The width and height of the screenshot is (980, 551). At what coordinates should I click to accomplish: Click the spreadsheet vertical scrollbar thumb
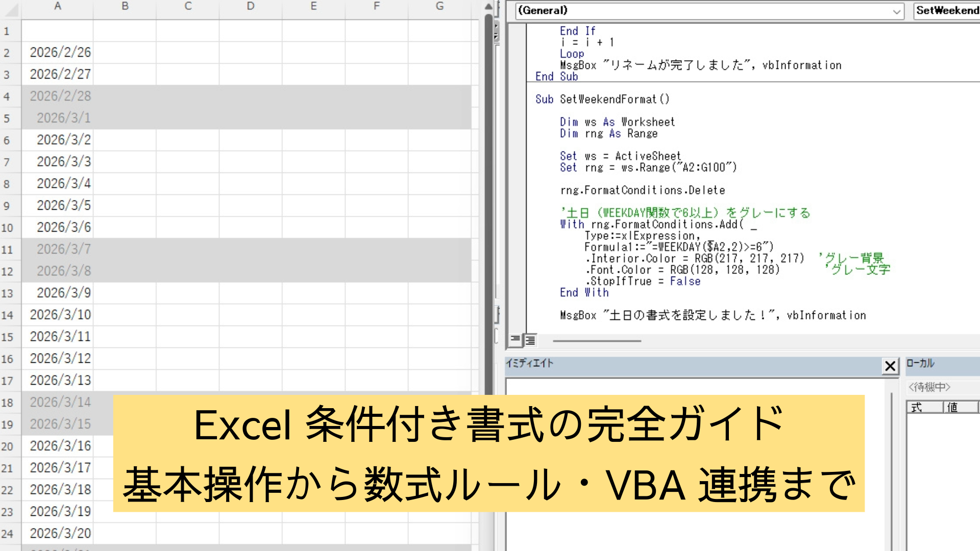point(488,204)
